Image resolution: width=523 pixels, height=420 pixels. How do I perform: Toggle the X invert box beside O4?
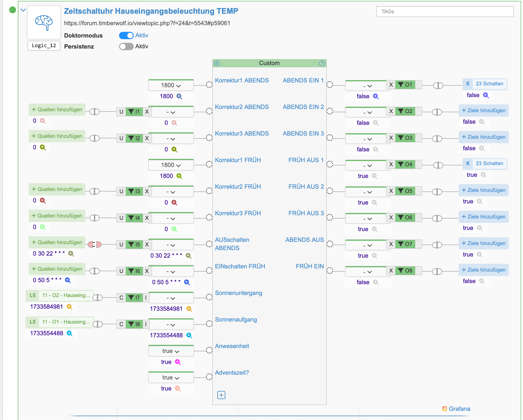click(x=391, y=164)
